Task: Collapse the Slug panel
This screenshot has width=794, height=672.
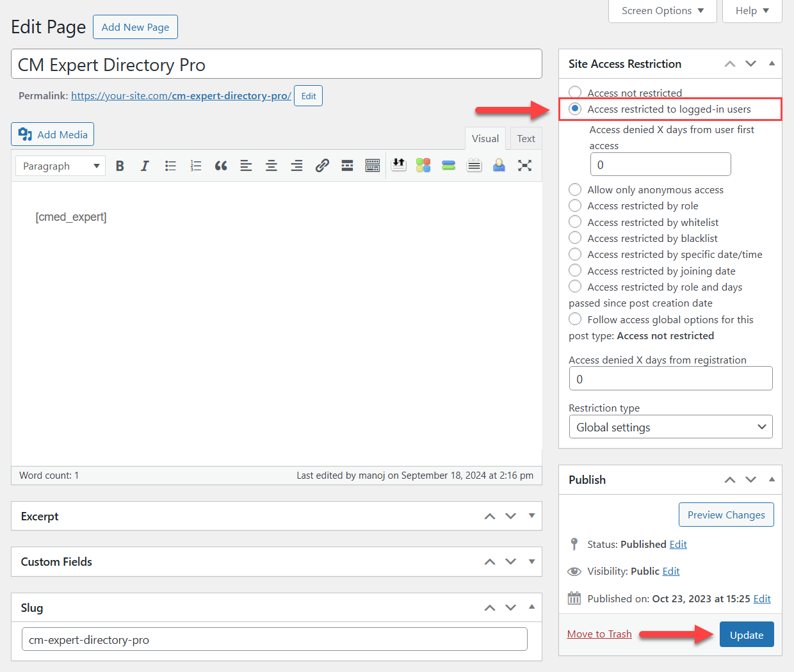Action: 531,607
